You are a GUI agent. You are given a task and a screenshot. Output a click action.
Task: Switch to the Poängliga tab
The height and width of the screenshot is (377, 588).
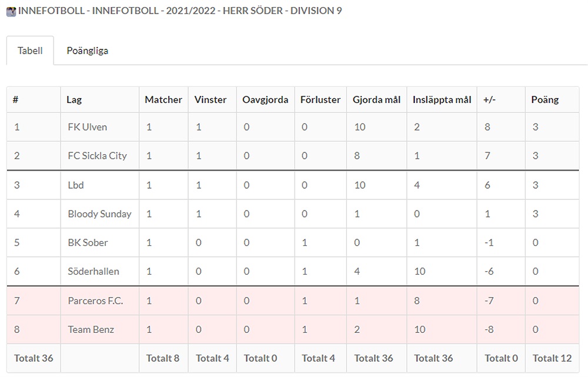tap(87, 51)
